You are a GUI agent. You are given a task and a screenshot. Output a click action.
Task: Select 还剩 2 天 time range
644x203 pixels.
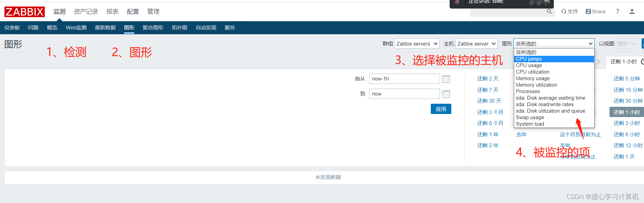488,79
